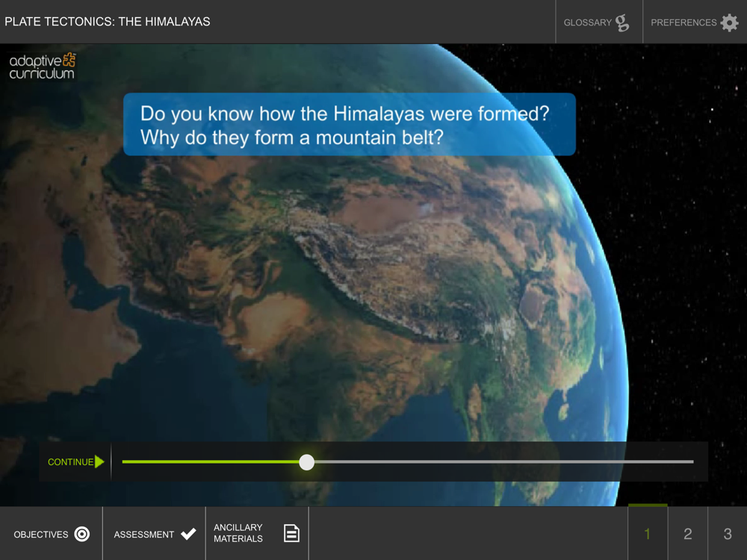
Task: Click the Assessment checkmark icon
Action: point(189,534)
